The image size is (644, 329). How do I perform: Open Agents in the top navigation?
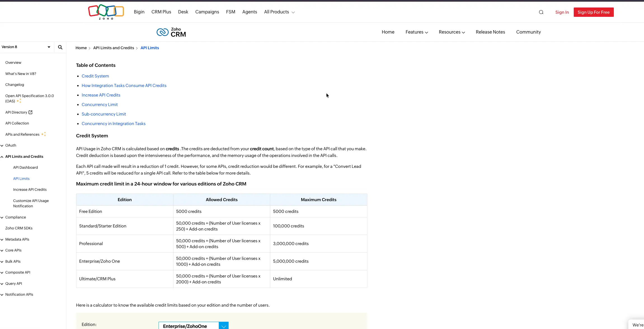tap(250, 12)
